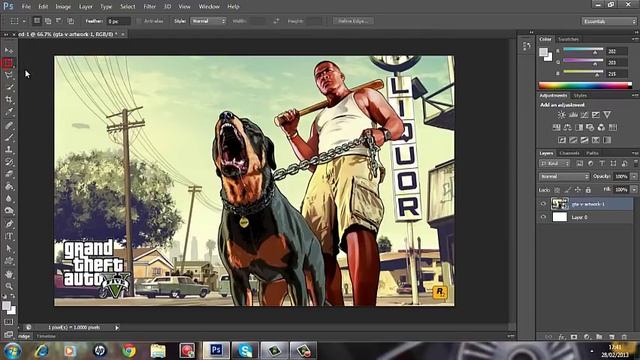Open the Color panel flyout menu
Image resolution: width=640 pixels, height=360 pixels.
(635, 39)
